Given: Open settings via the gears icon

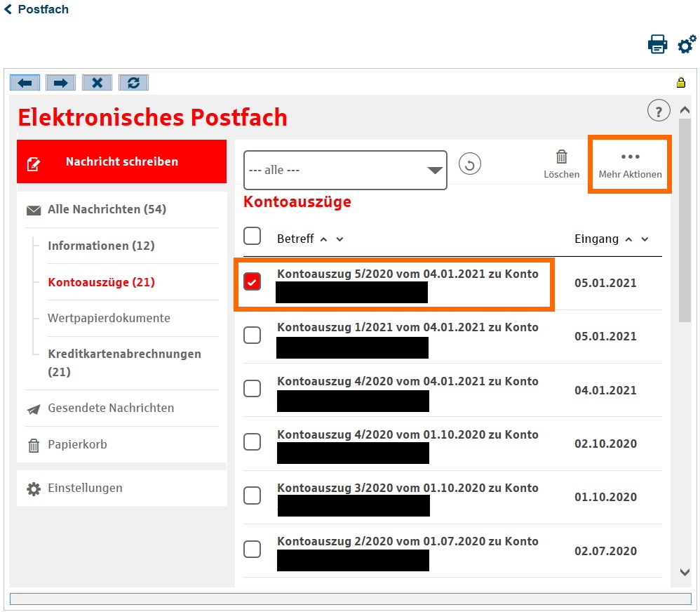Looking at the screenshot, I should 687,44.
